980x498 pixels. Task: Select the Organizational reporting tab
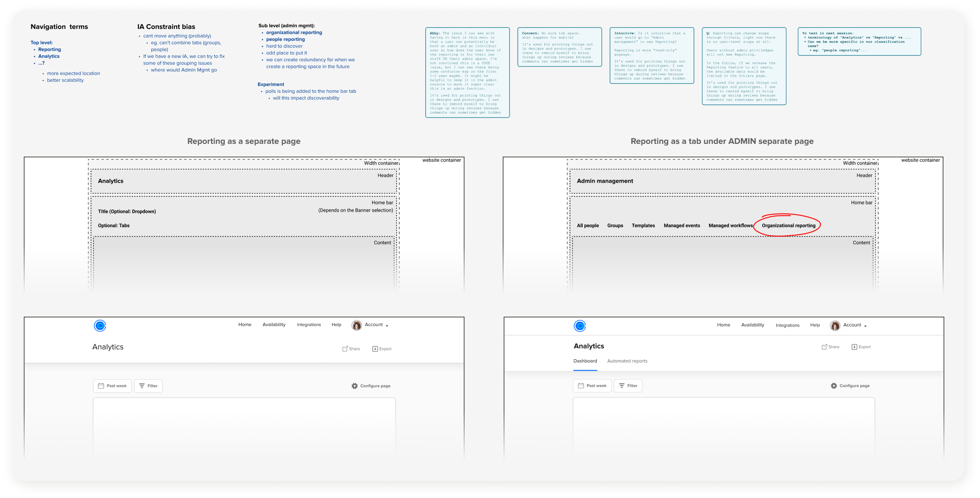click(x=789, y=226)
